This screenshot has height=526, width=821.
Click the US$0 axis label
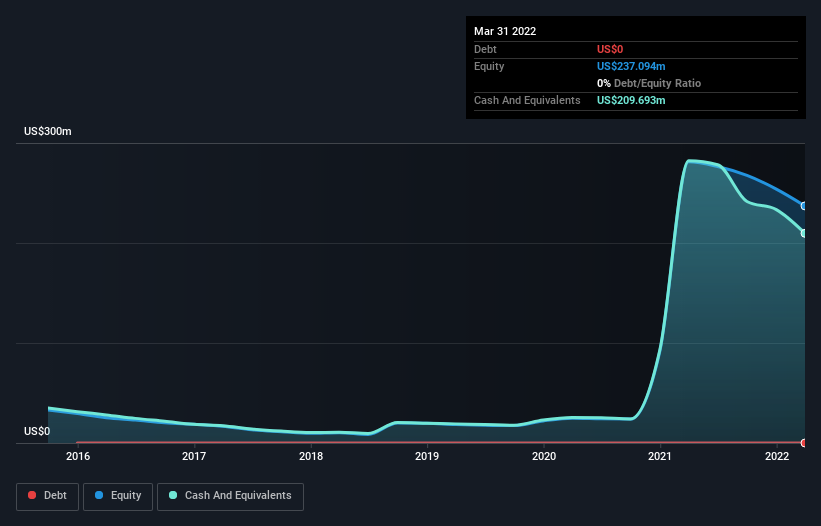click(37, 431)
